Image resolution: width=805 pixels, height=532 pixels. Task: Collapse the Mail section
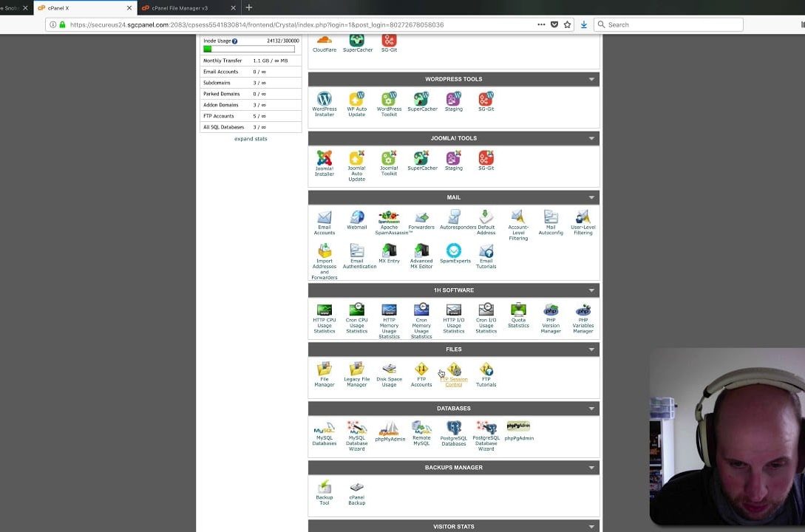tap(591, 197)
